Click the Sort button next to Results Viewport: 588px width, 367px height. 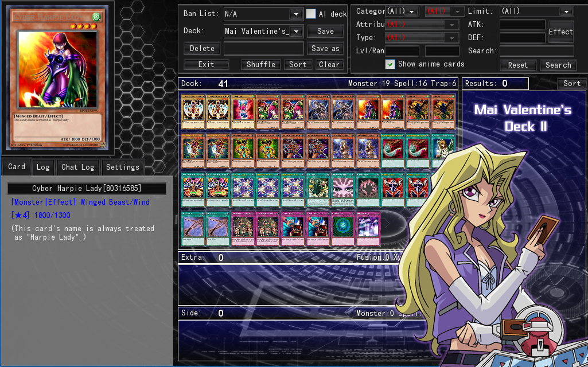[x=571, y=84]
